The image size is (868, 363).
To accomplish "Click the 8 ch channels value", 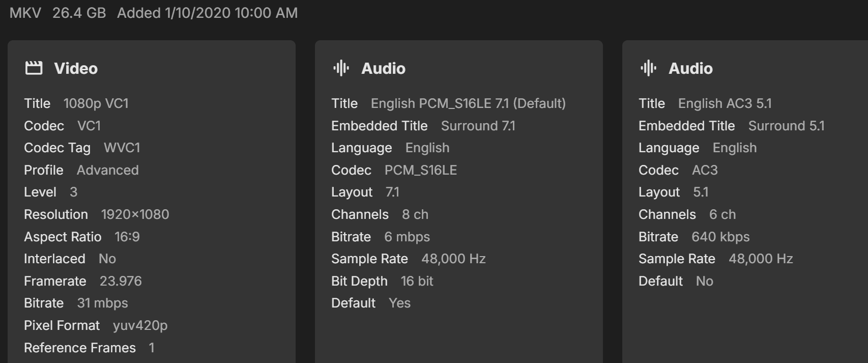I will coord(415,214).
